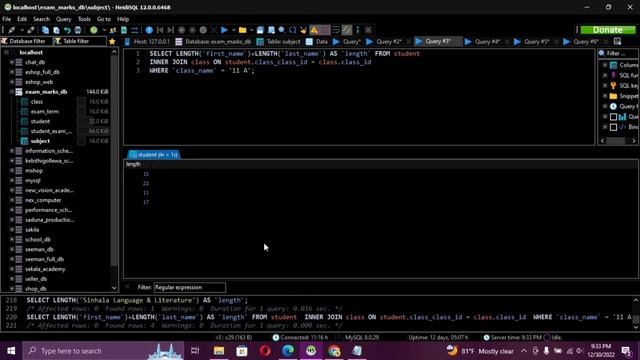640x360 pixels.
Task: Toggle the Query profile checkbox
Action: [x=613, y=117]
